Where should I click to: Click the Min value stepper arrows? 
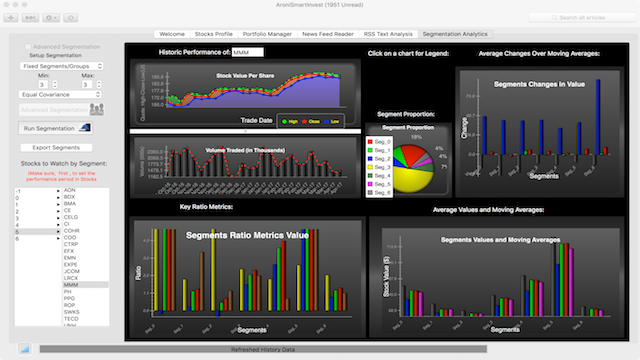click(55, 84)
